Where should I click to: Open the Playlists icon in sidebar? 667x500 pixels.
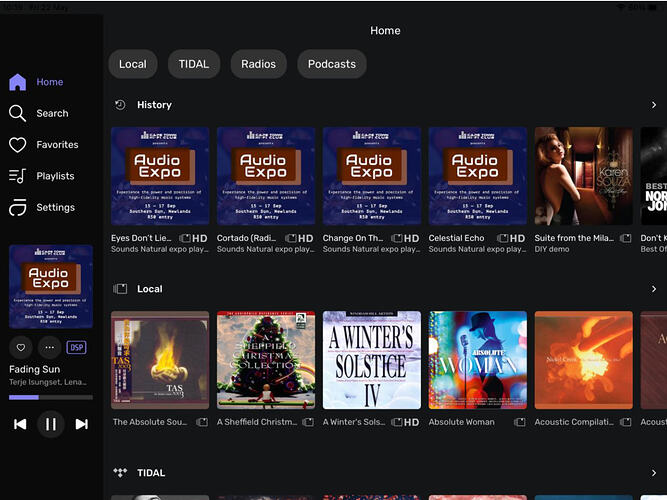click(x=17, y=176)
